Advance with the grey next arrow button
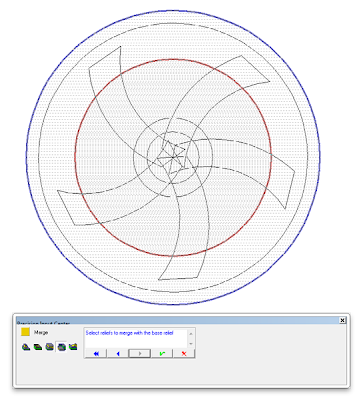Screen dimensions: 361x400 [140, 354]
